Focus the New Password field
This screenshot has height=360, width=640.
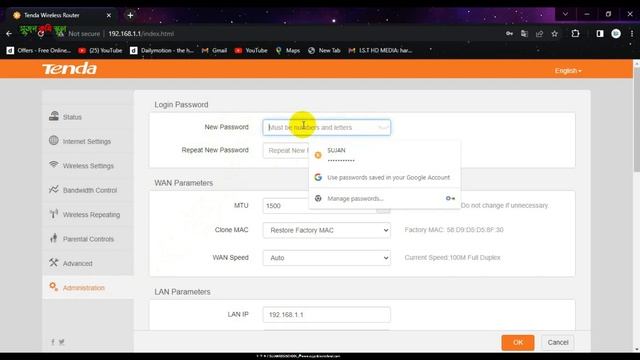(327, 127)
